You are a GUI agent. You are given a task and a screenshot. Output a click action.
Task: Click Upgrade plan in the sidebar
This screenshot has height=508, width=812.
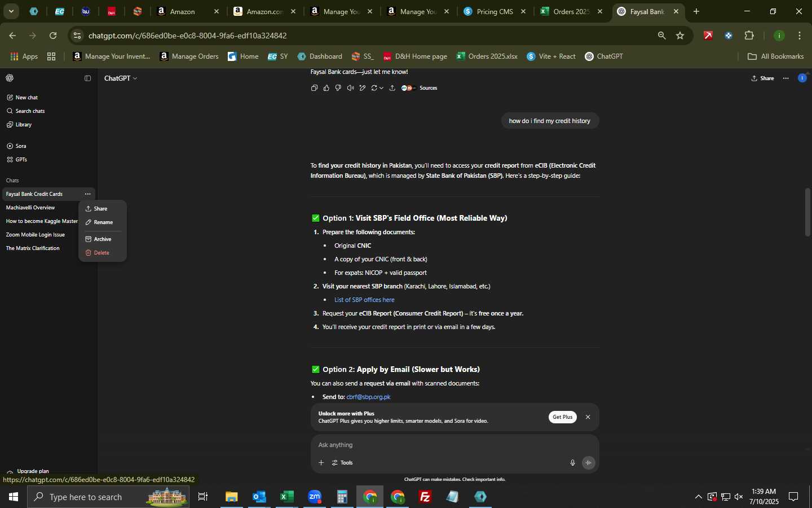[32, 471]
